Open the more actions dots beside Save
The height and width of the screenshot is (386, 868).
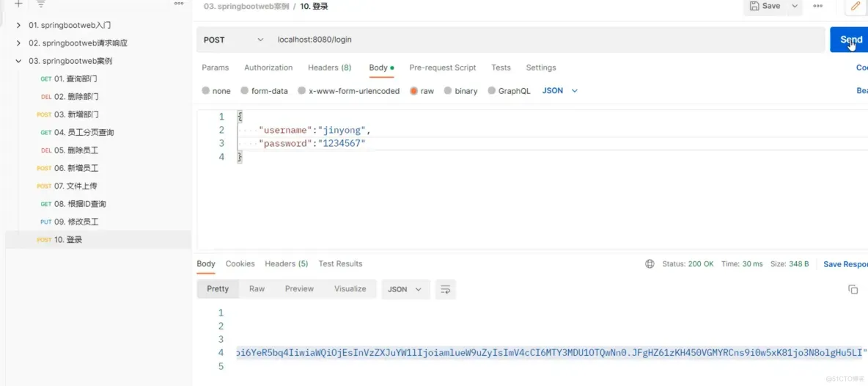click(x=817, y=6)
